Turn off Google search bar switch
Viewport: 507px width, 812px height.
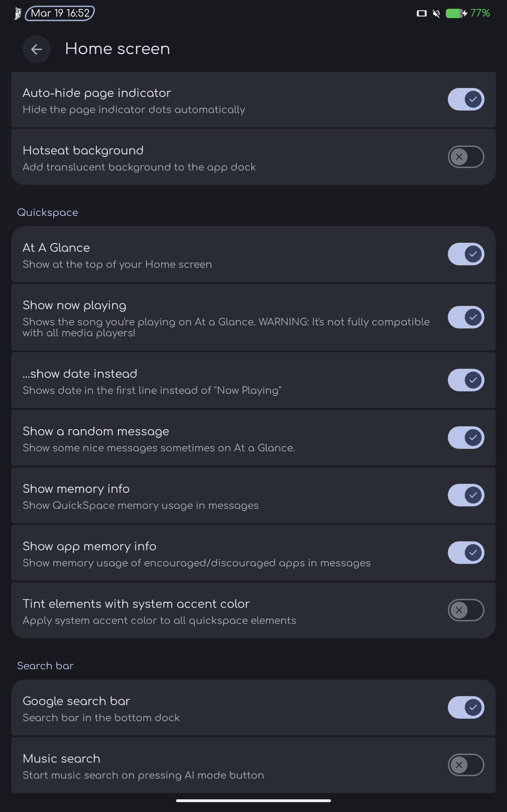[x=465, y=707]
